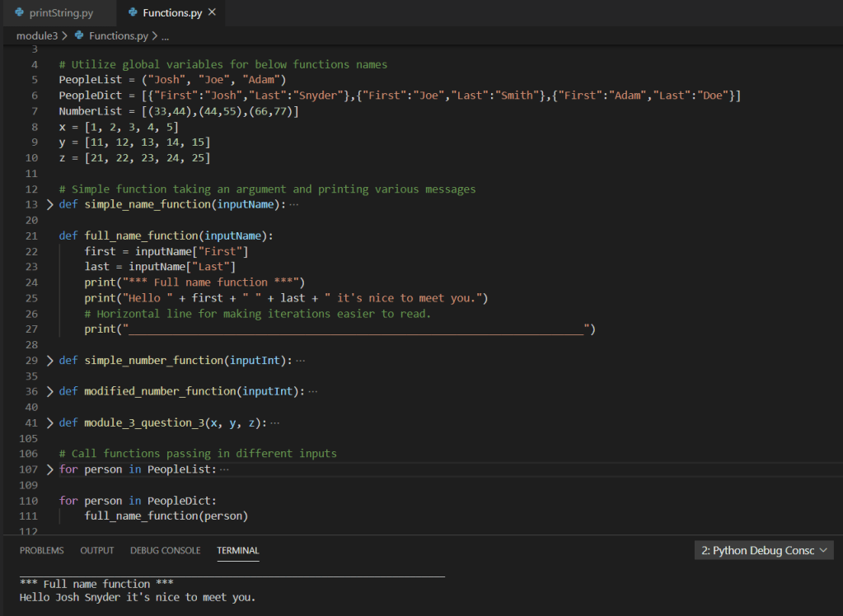Viewport: 843px width, 616px height.
Task: Switch to the OUTPUT panel tab
Action: (96, 550)
